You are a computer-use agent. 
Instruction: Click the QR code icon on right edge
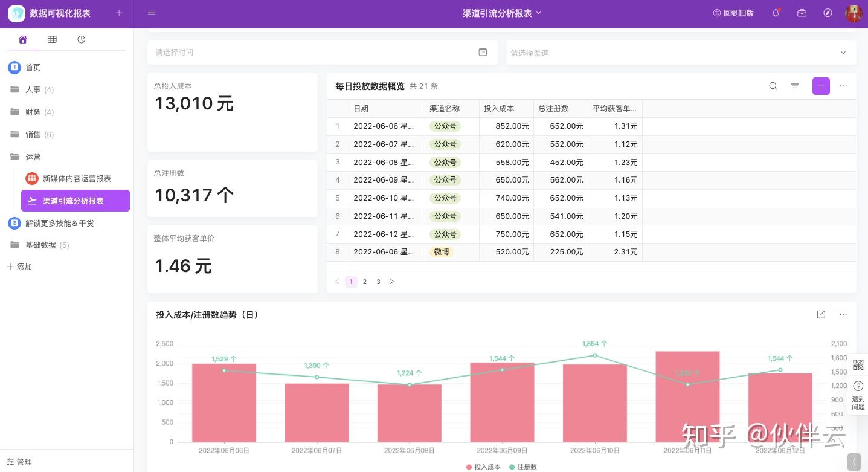(x=858, y=365)
